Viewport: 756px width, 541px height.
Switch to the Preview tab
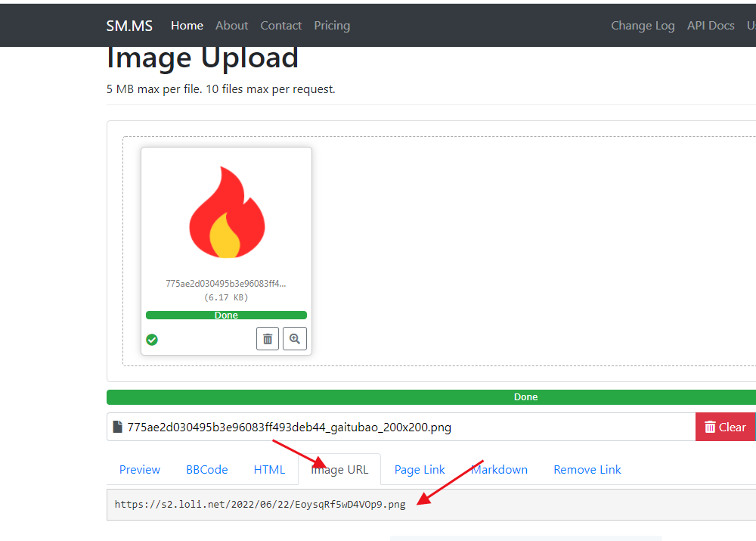[x=140, y=470]
